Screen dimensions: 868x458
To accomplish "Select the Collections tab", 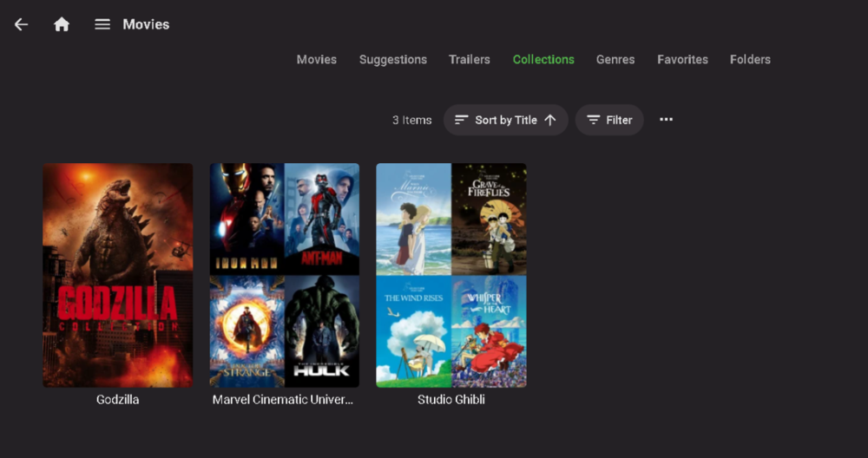I will [543, 59].
